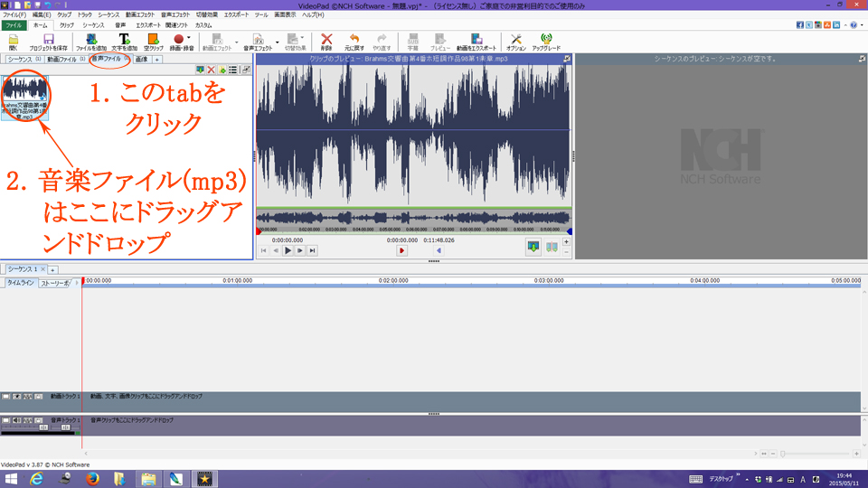Select Brahms mp3 clip thumbnail

tap(25, 98)
